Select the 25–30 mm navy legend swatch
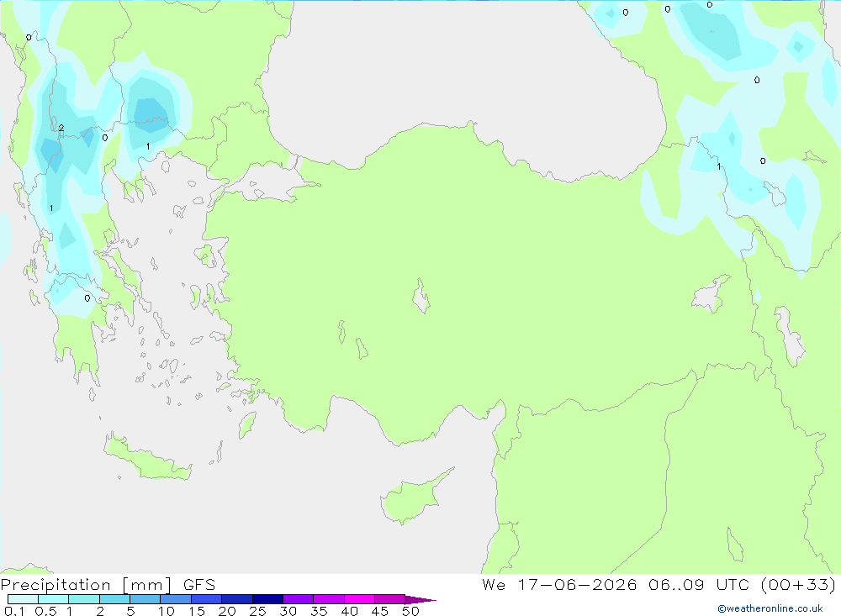Screen dimensions: 841x616 click(x=267, y=599)
